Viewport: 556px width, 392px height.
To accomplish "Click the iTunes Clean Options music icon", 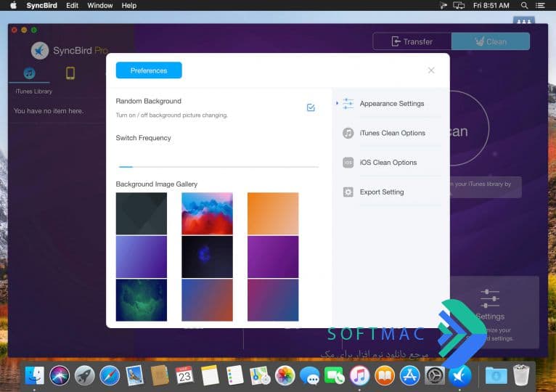I will click(x=348, y=133).
